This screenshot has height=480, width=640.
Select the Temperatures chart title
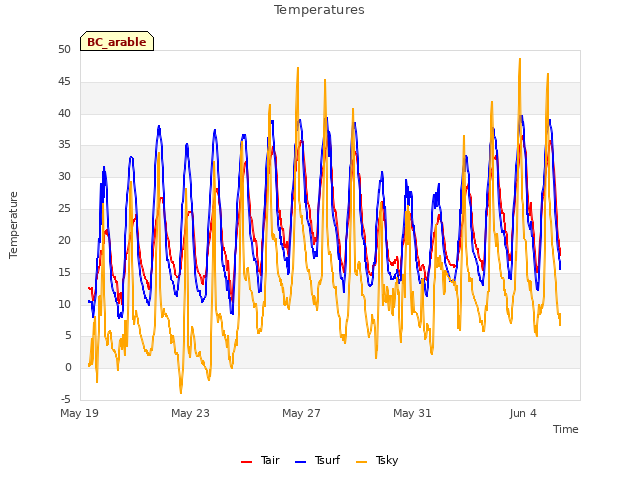tap(319, 10)
